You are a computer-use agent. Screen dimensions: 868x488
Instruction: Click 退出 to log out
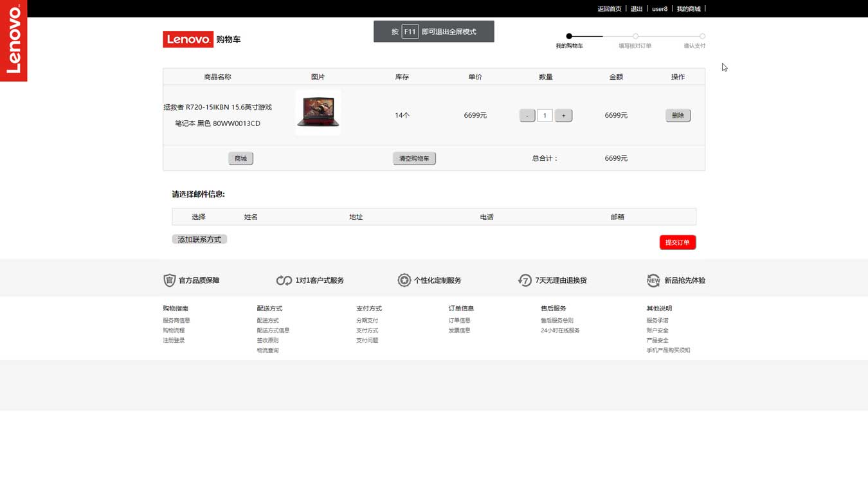coord(637,9)
